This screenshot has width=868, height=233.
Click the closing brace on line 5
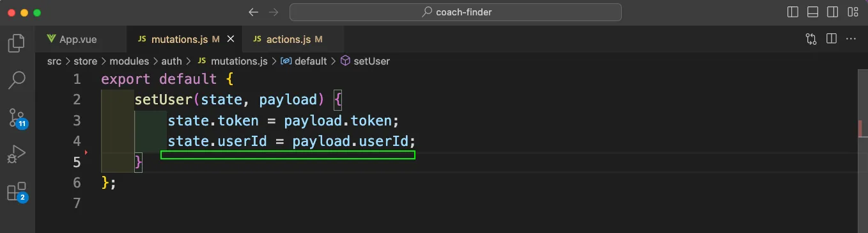pos(138,162)
